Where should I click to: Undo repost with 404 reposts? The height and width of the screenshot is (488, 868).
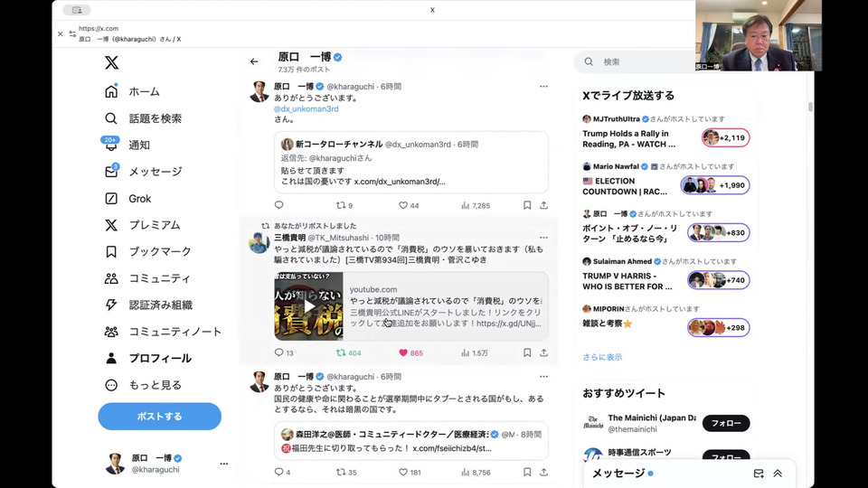tap(349, 352)
